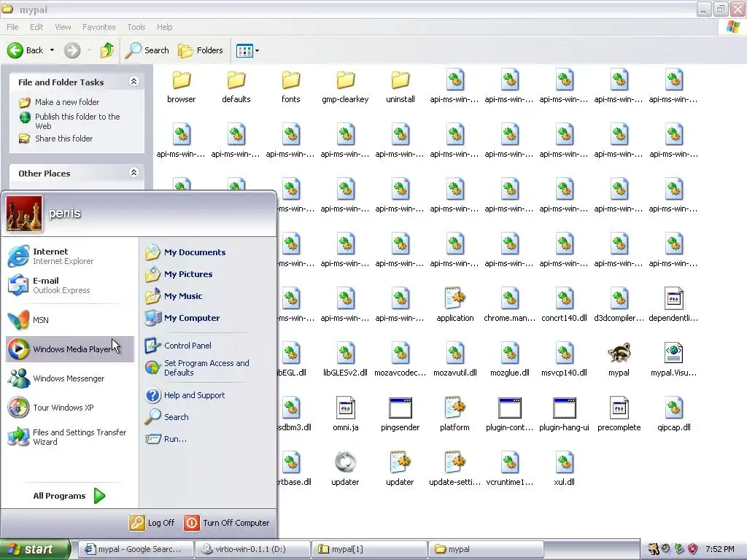Screen dimensions: 747x560
Task: Switch to mypal[1] taskbar window
Action: click(x=370, y=549)
